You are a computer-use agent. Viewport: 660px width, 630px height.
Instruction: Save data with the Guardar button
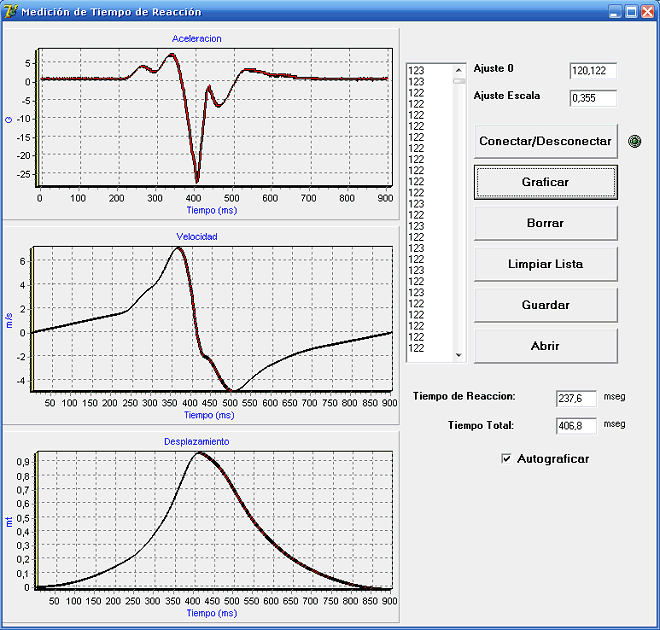tap(545, 305)
